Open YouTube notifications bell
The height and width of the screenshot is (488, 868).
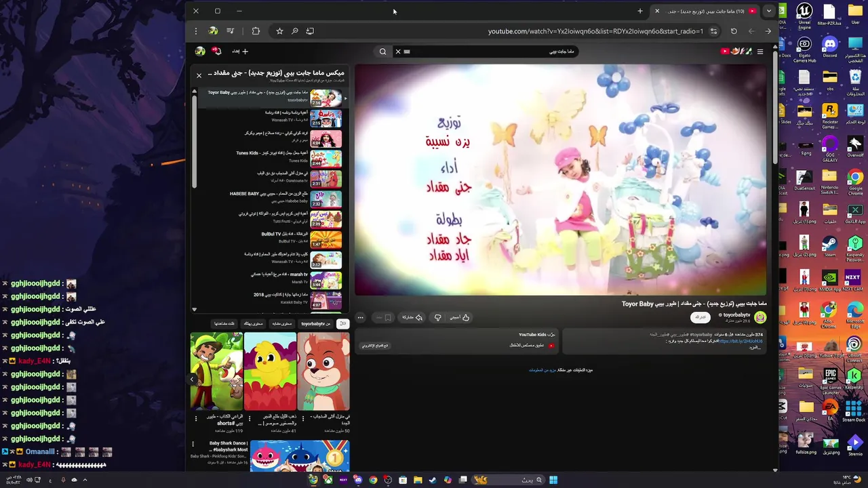(216, 51)
